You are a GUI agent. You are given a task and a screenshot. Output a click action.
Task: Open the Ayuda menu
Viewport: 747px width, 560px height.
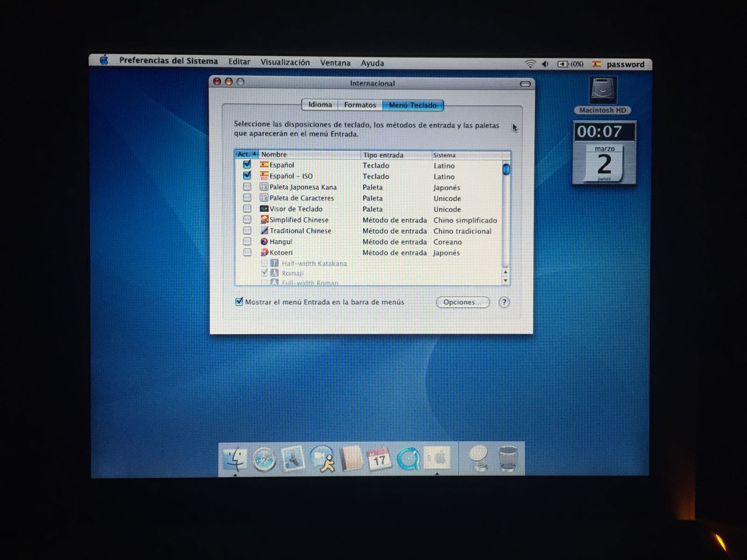click(373, 63)
